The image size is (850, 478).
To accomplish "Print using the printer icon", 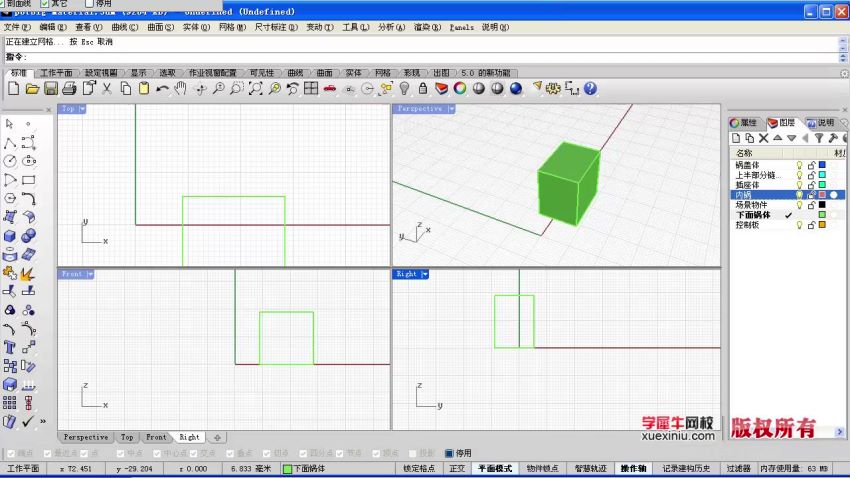I will pos(69,88).
